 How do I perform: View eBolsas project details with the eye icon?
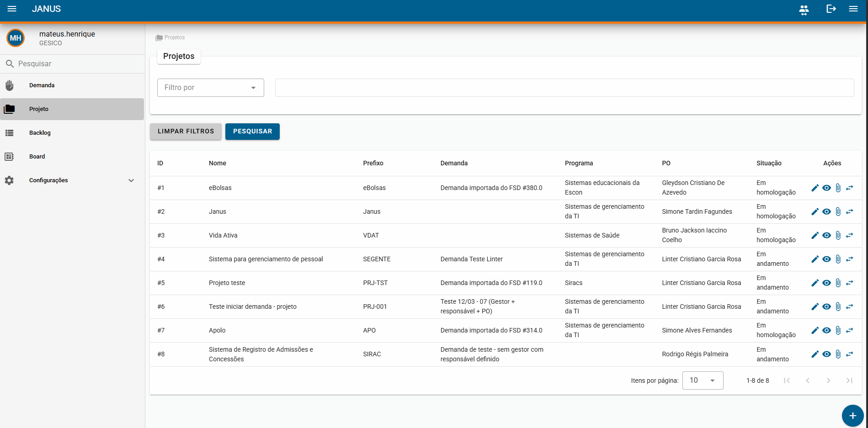826,188
